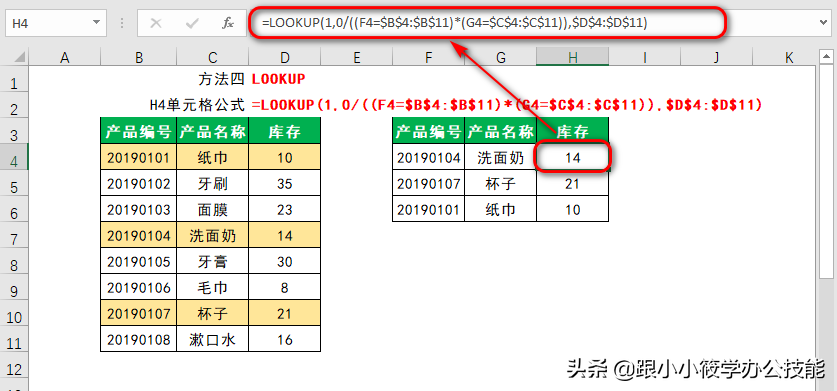Image resolution: width=837 pixels, height=391 pixels.
Task: Select column E header
Action: point(357,57)
